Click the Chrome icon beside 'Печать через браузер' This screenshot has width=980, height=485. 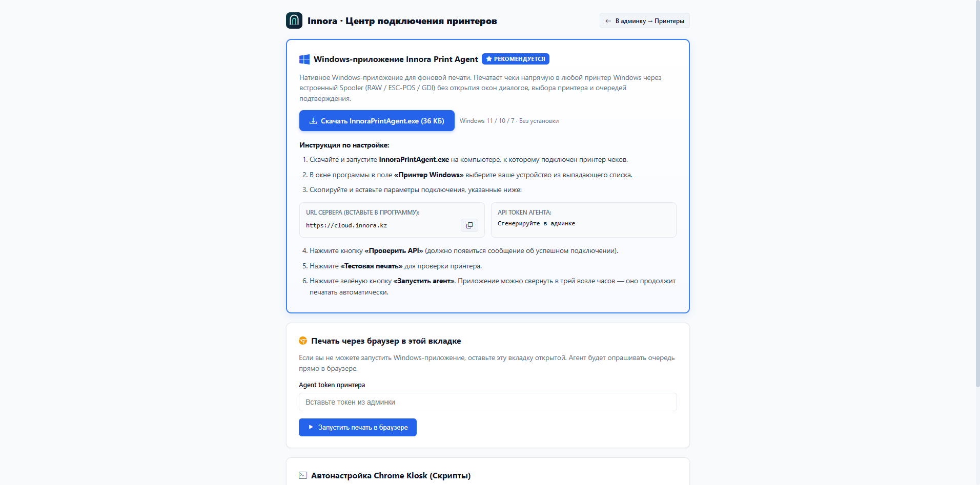point(303,341)
